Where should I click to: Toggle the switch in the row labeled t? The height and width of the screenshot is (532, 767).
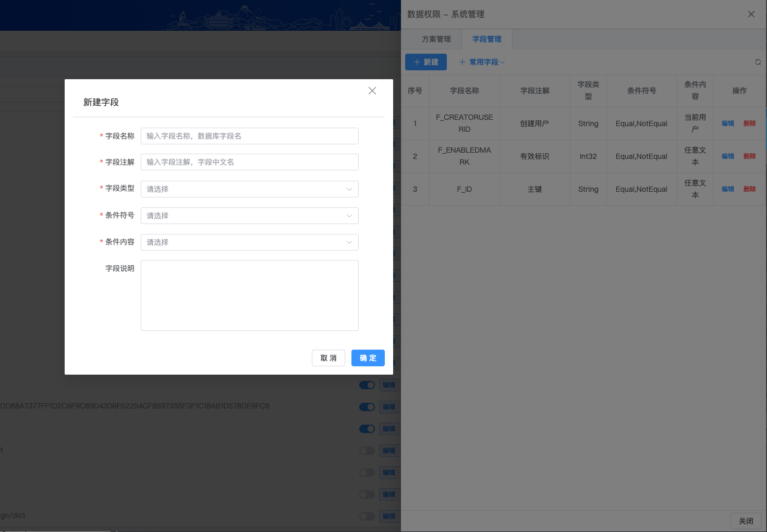tap(367, 451)
